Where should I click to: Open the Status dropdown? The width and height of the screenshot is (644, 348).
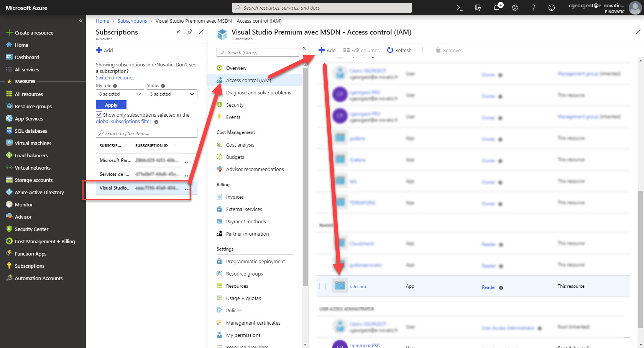point(172,94)
